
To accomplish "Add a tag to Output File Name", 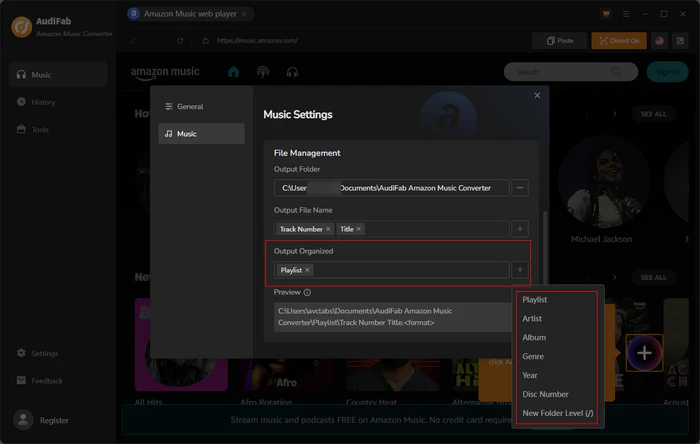I will point(520,229).
